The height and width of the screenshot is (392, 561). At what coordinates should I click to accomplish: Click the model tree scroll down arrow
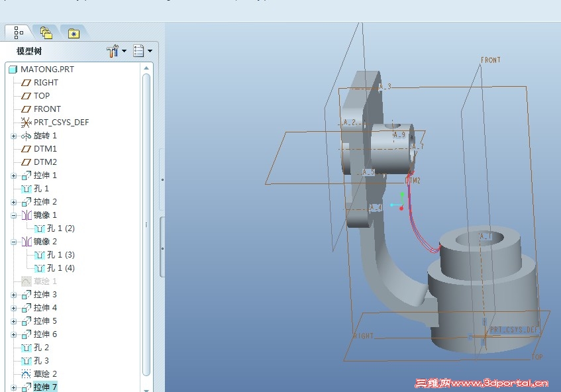point(146,389)
